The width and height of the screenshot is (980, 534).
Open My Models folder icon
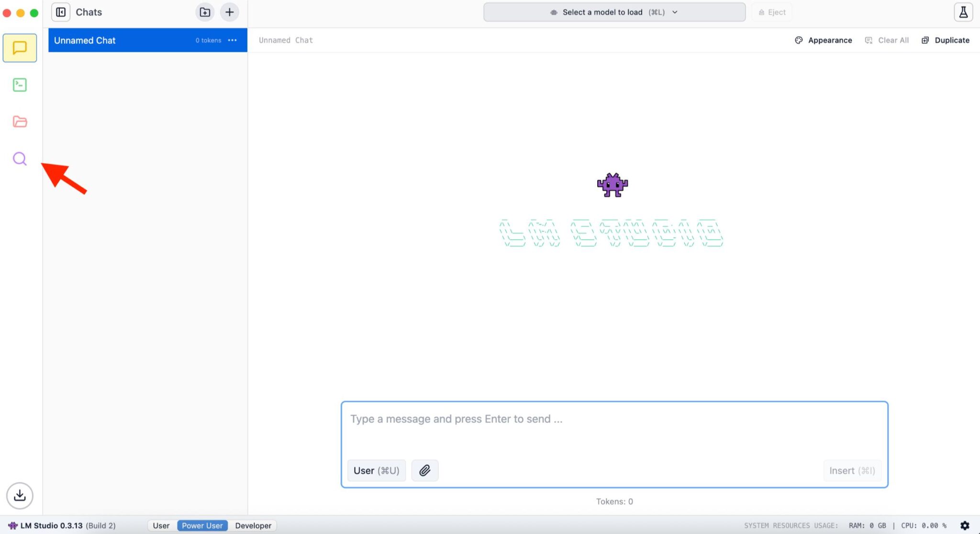20,122
